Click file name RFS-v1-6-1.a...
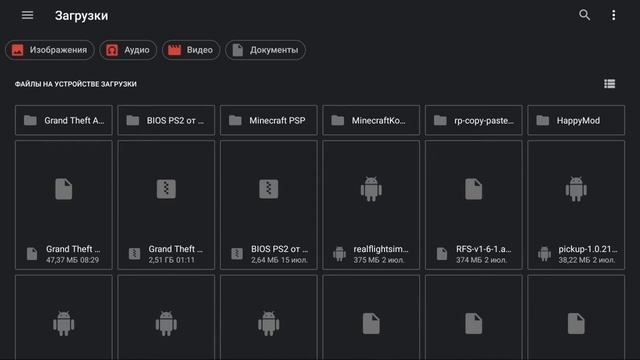Viewport: 640px width, 360px height. [x=484, y=249]
